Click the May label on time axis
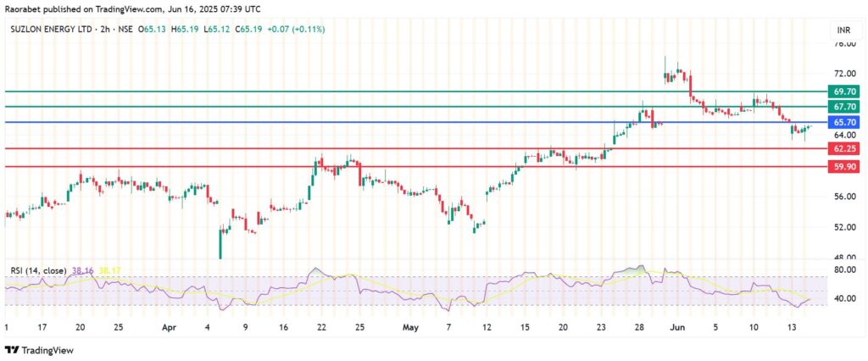Viewport: 868px width, 361px height. (410, 326)
